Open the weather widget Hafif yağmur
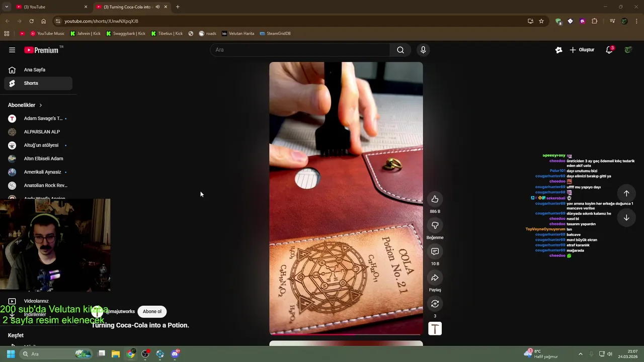 [541, 354]
